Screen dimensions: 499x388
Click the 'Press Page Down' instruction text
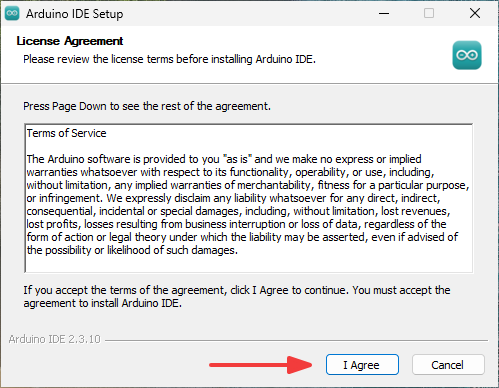[147, 106]
